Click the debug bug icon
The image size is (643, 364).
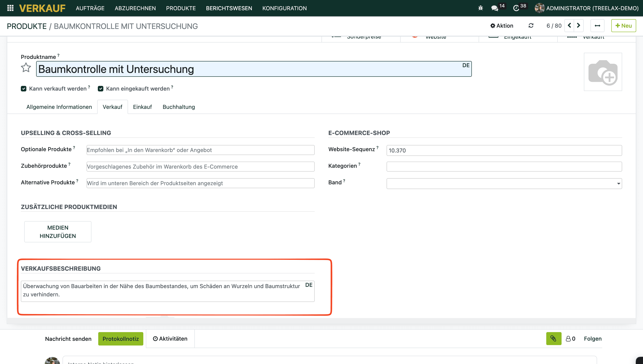click(x=480, y=8)
